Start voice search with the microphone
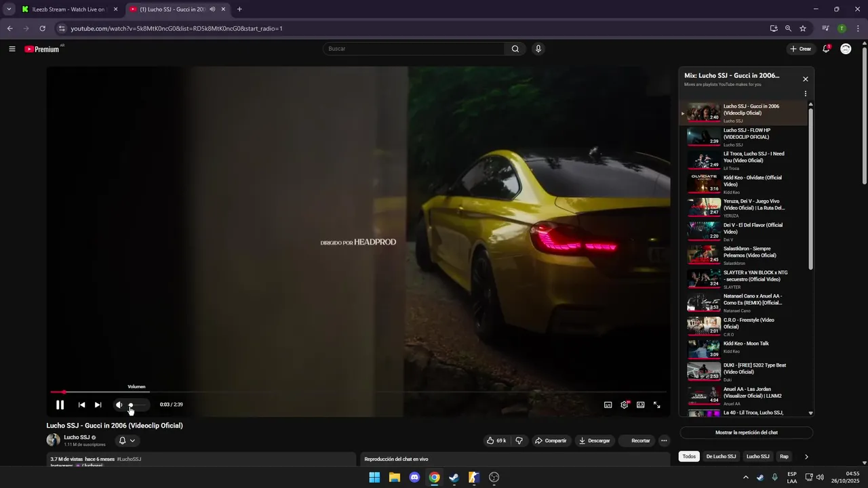 tap(538, 49)
